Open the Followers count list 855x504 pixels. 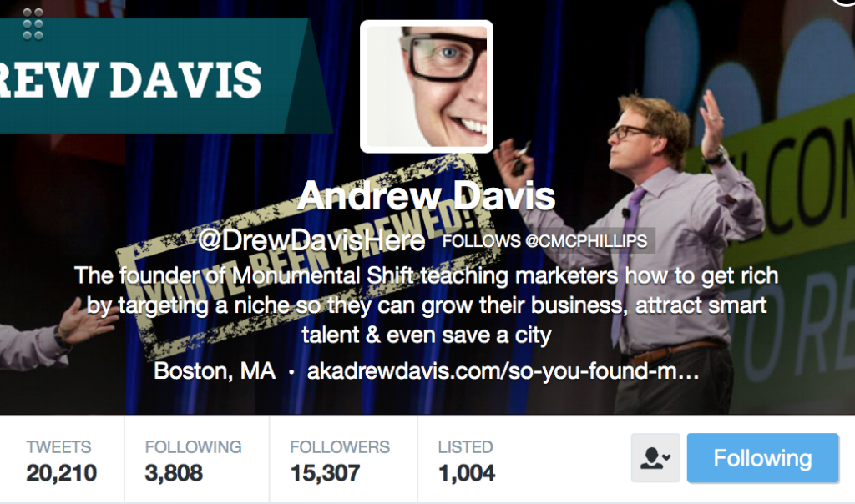click(343, 461)
